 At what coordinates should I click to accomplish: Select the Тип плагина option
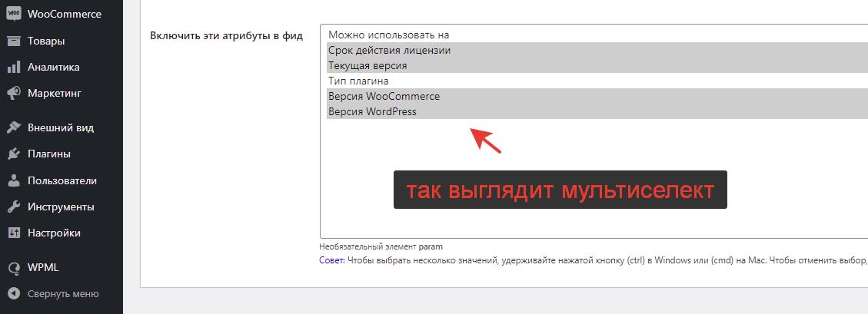(358, 81)
